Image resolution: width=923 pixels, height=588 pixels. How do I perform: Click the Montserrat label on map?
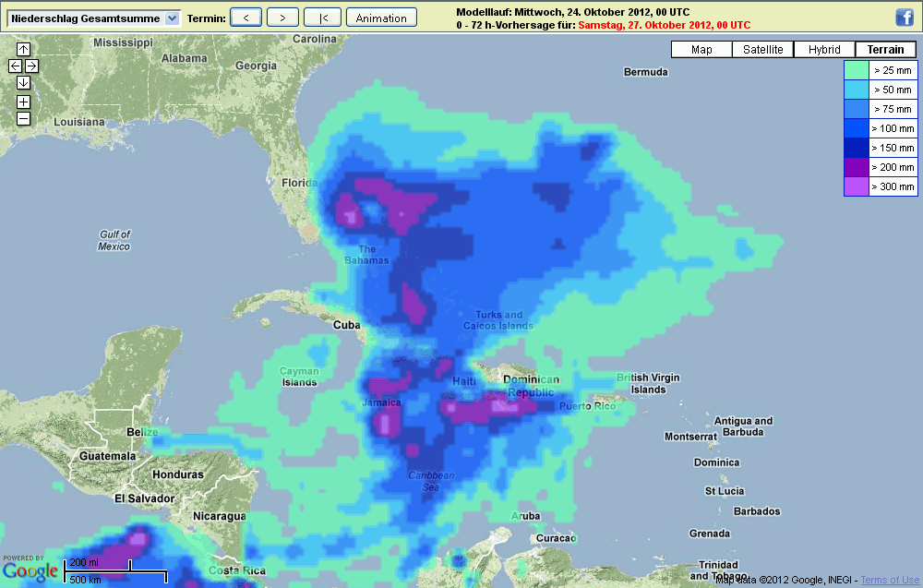pos(691,437)
